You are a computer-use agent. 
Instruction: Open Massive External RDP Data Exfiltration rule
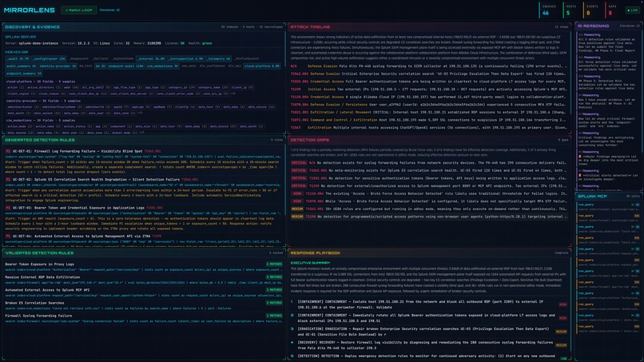(x=144, y=280)
